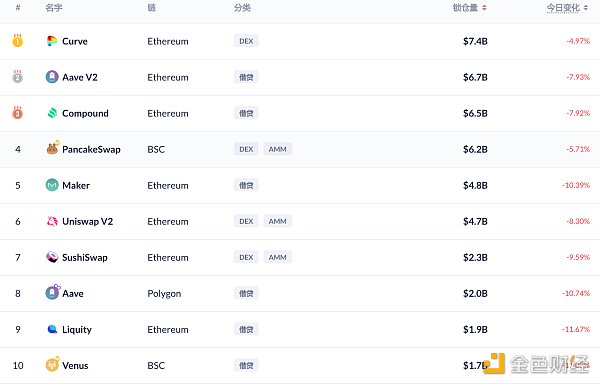The image size is (600, 385).
Task: Open the SushiSwap name link
Action: pos(85,258)
